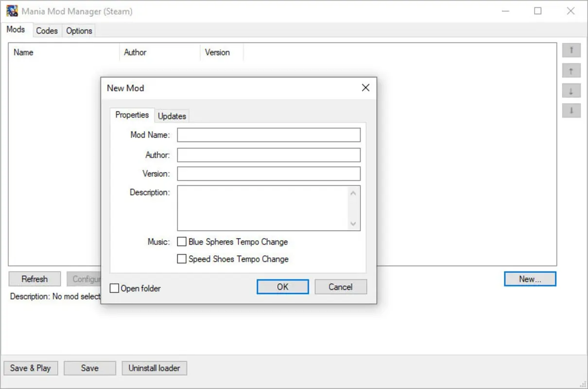
Task: Click the move mod down arrow
Action: (571, 90)
